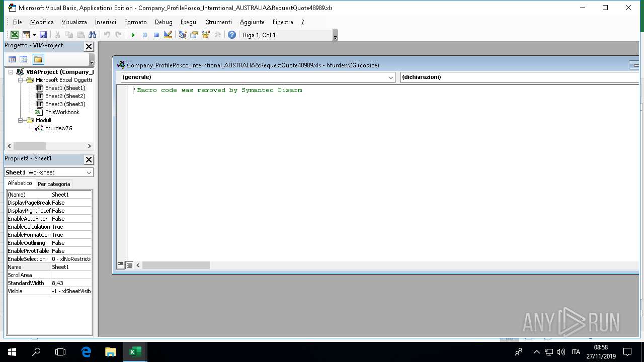Open Microsoft Edge from taskbar
This screenshot has width=644, height=362.
tap(86, 352)
